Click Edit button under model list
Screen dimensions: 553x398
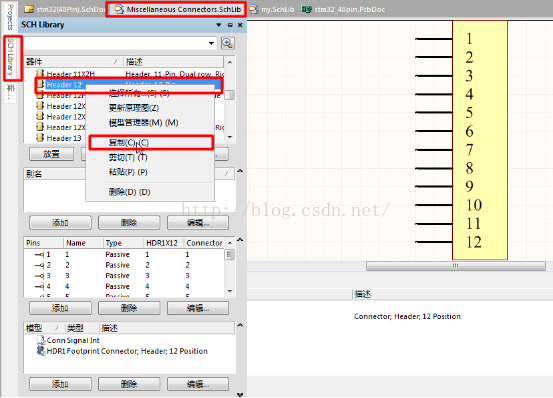(x=198, y=384)
